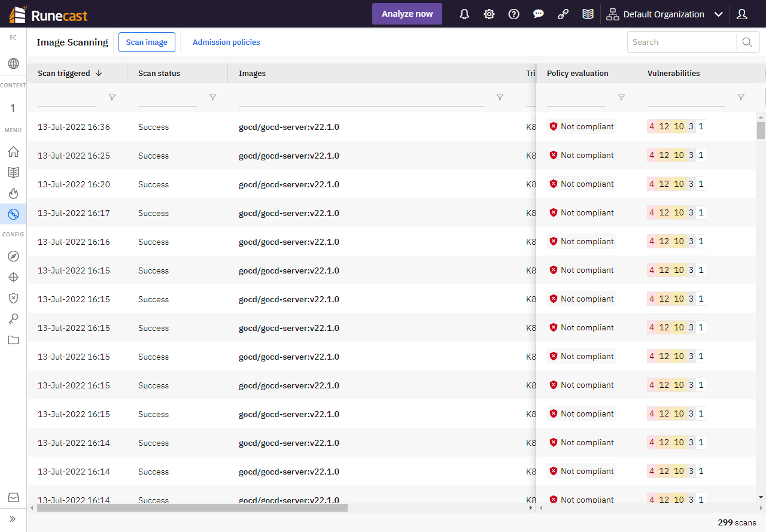The image size is (766, 532).
Task: Click the Analyze now button
Action: pyautogui.click(x=407, y=14)
